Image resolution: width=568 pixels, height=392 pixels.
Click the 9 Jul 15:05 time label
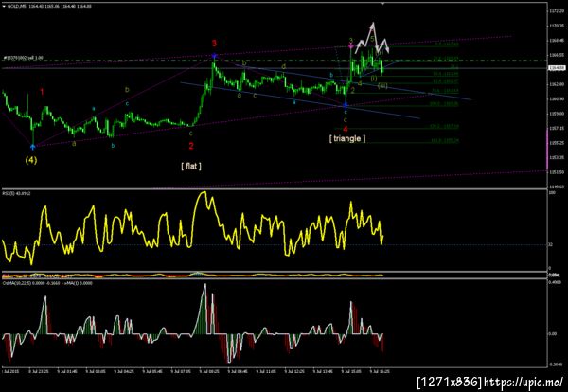(349, 372)
